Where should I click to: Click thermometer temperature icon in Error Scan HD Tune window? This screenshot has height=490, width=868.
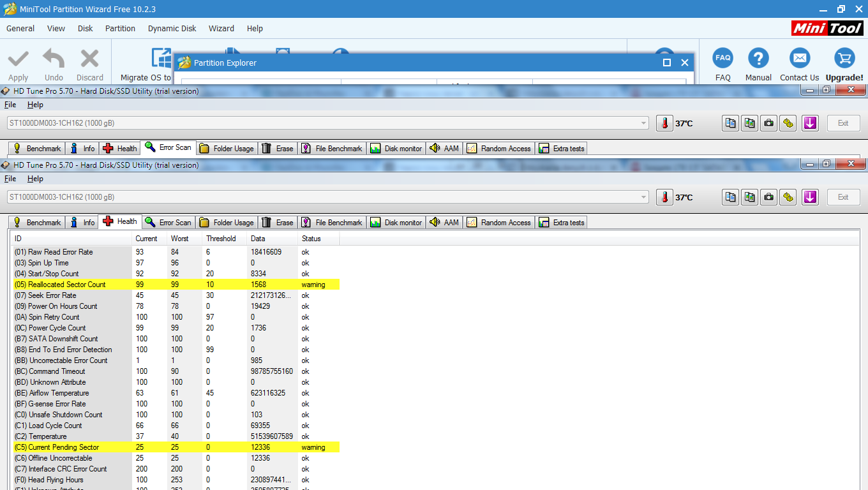tap(664, 123)
